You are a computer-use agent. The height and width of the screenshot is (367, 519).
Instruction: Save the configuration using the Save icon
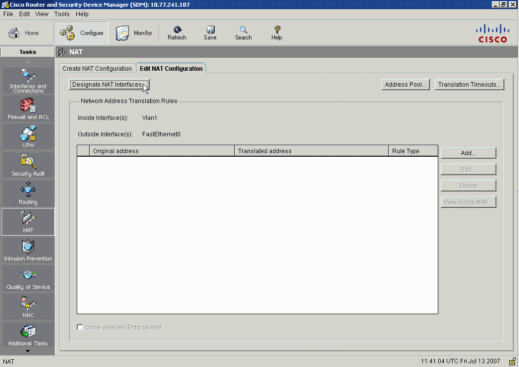click(x=210, y=33)
